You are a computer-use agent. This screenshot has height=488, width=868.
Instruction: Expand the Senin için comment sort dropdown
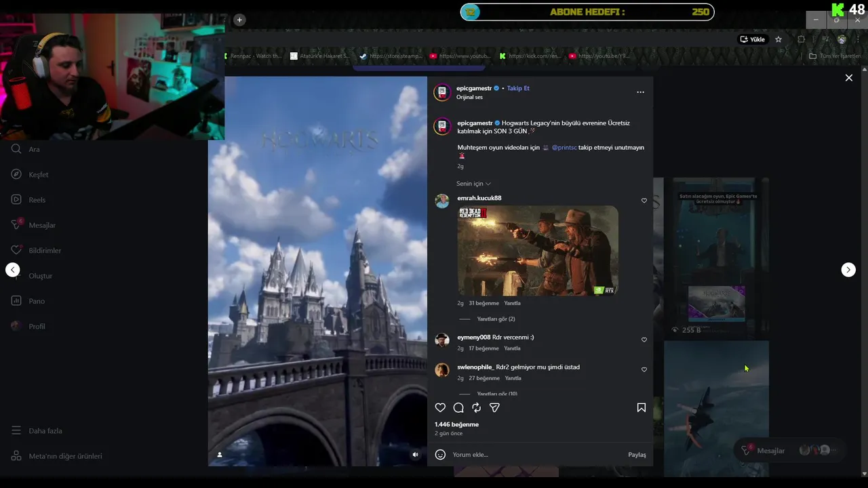coord(473,184)
